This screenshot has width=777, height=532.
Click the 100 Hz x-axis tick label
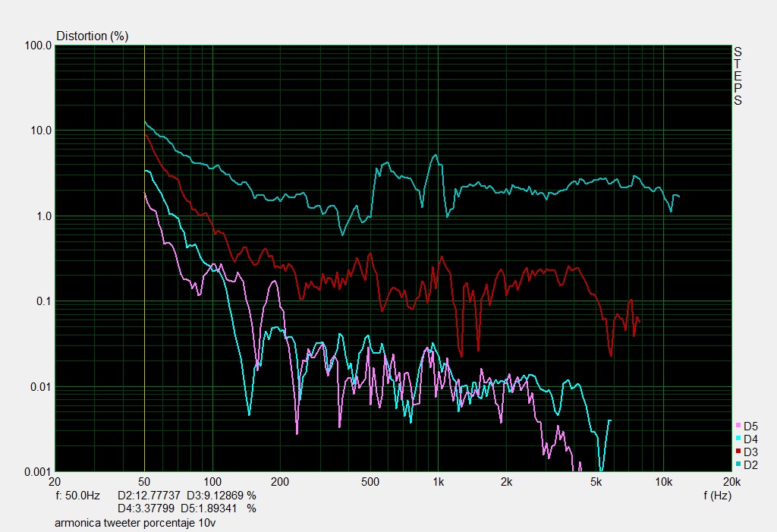pos(212,482)
